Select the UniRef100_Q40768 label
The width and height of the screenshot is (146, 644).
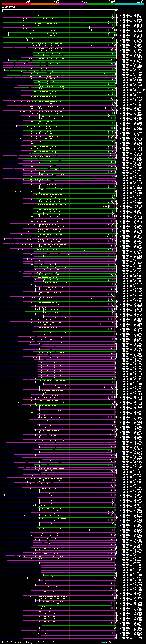click(131, 77)
